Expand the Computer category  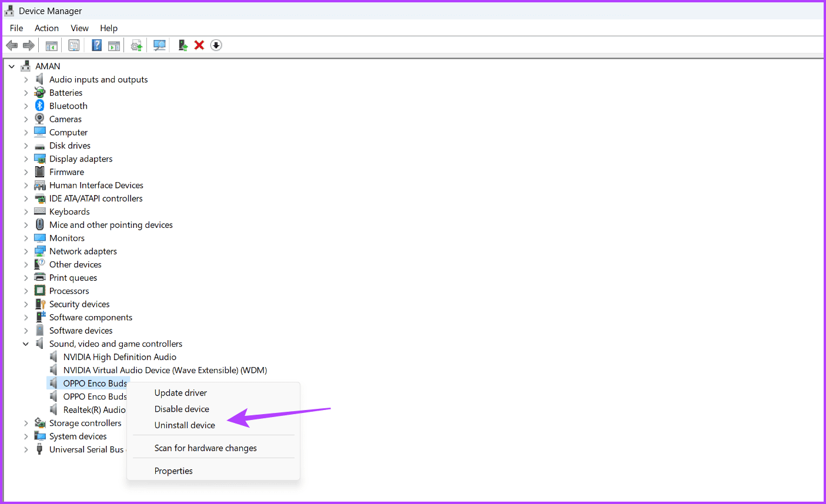(x=26, y=132)
